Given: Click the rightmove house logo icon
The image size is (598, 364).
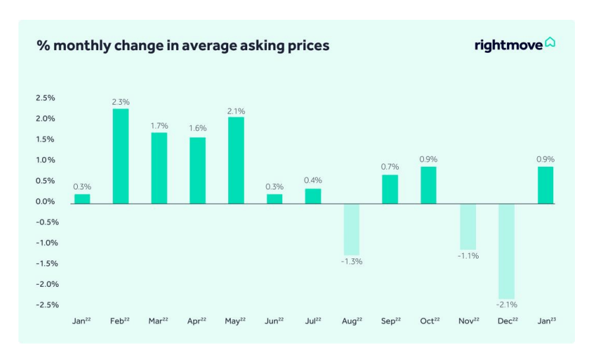Looking at the screenshot, I should [x=550, y=43].
